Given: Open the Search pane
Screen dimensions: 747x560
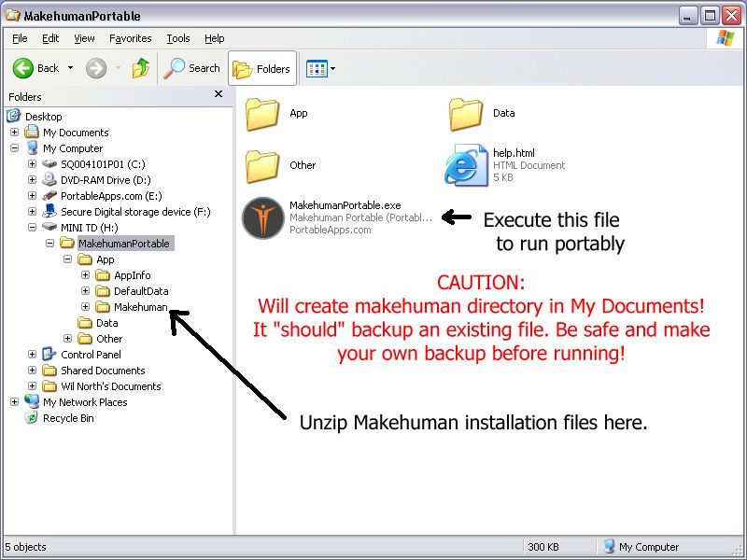Looking at the screenshot, I should tap(191, 68).
